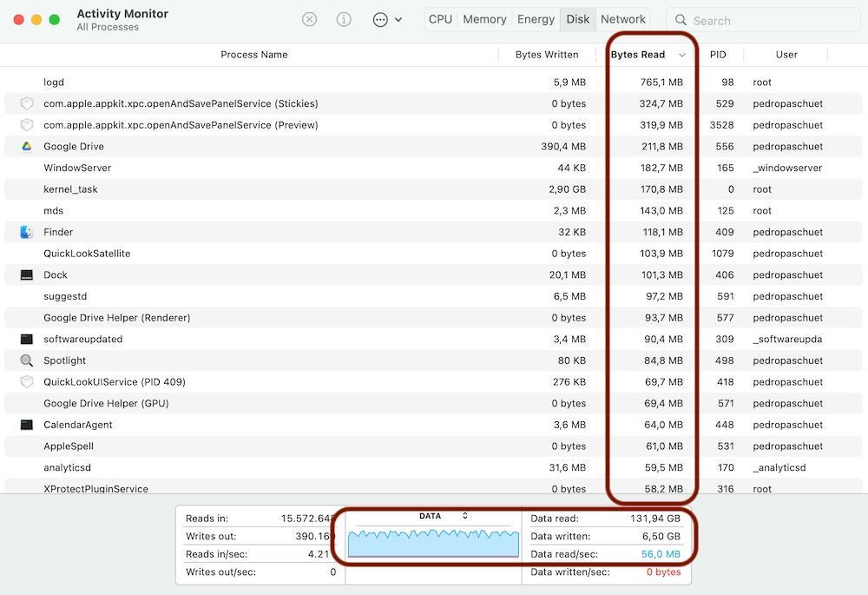Click PID 3528 cell
Screen dimensions: 868x595
[x=722, y=125]
